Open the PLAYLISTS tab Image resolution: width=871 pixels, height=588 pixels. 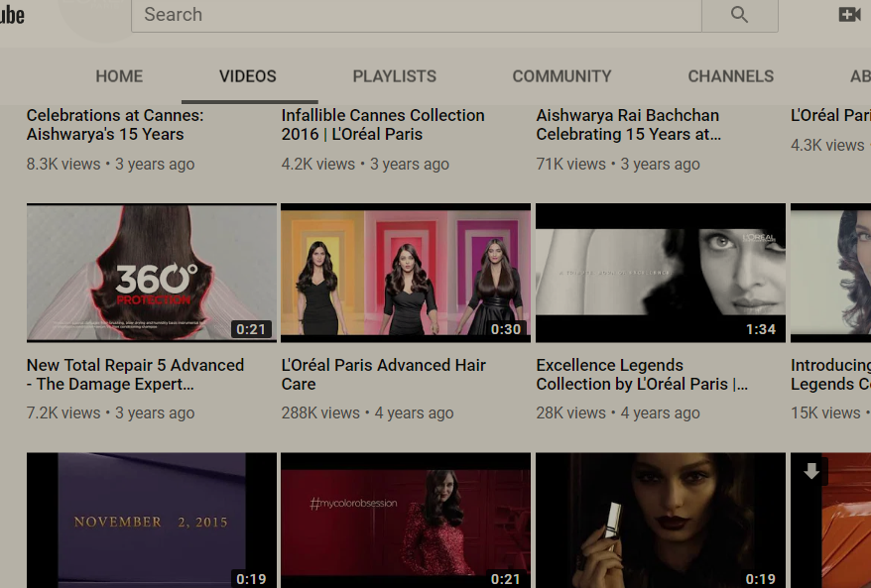tap(395, 76)
